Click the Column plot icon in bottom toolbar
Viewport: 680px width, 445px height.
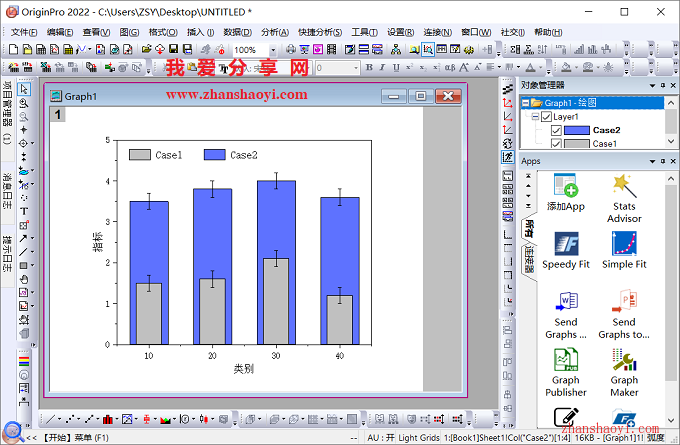(108, 419)
